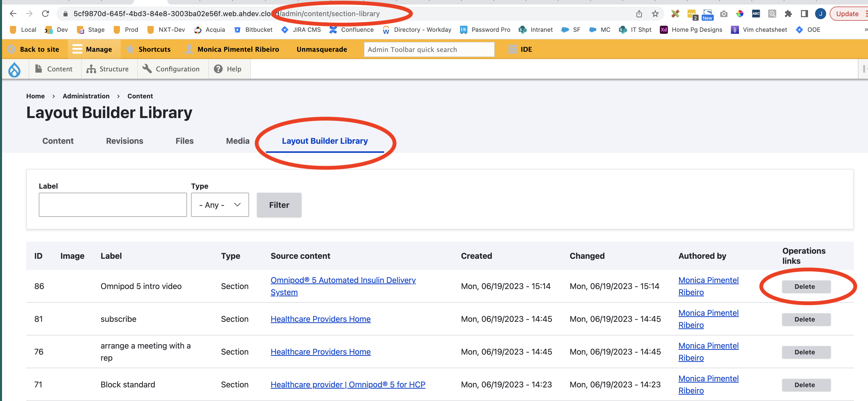Open the Home Pg Designs bookmark
The image size is (868, 401).
[x=691, y=30]
